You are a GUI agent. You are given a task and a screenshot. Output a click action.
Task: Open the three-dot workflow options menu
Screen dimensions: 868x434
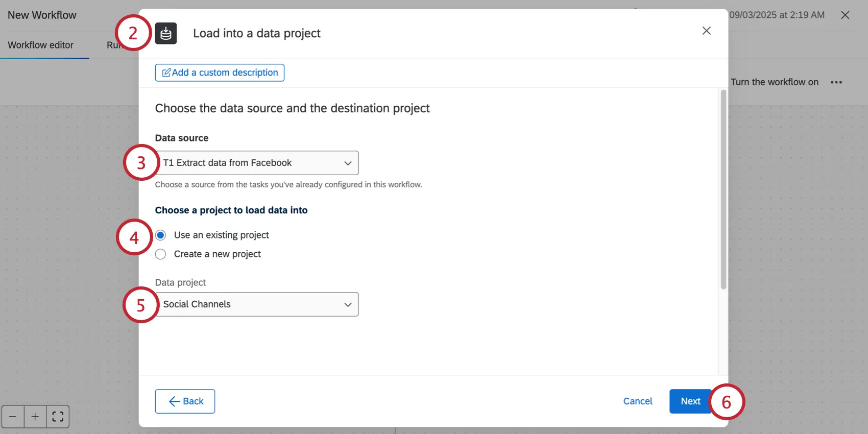pos(836,82)
